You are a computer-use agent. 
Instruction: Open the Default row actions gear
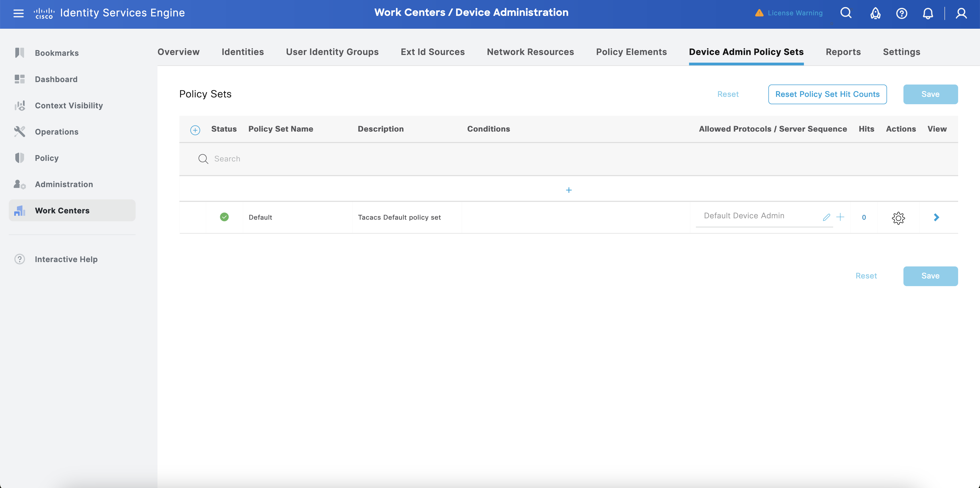[x=898, y=218]
